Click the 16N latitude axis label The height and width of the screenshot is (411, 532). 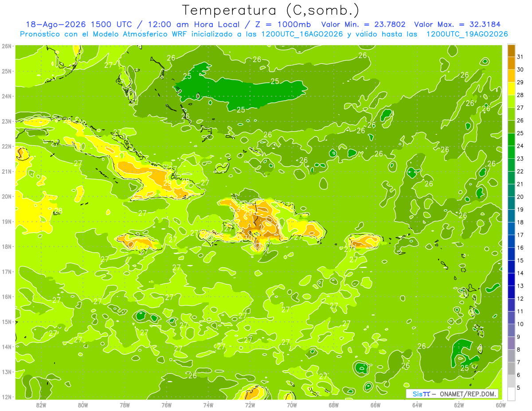6,297
